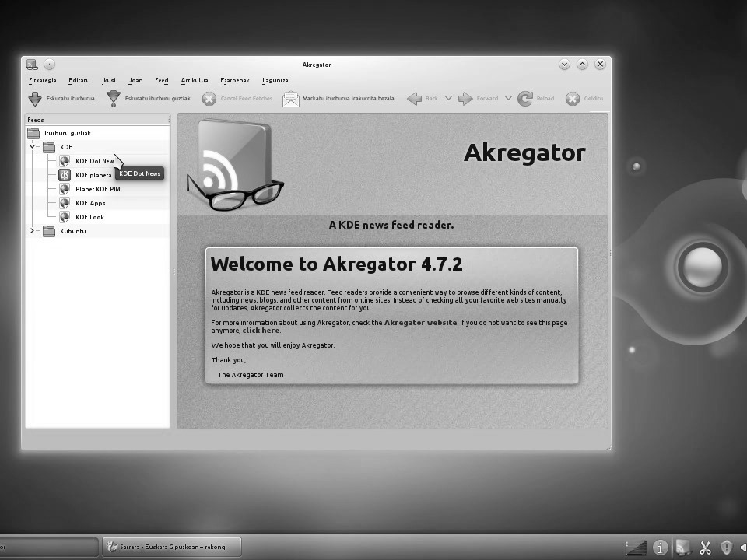
Task: Open the Laguntza menu
Action: click(275, 80)
